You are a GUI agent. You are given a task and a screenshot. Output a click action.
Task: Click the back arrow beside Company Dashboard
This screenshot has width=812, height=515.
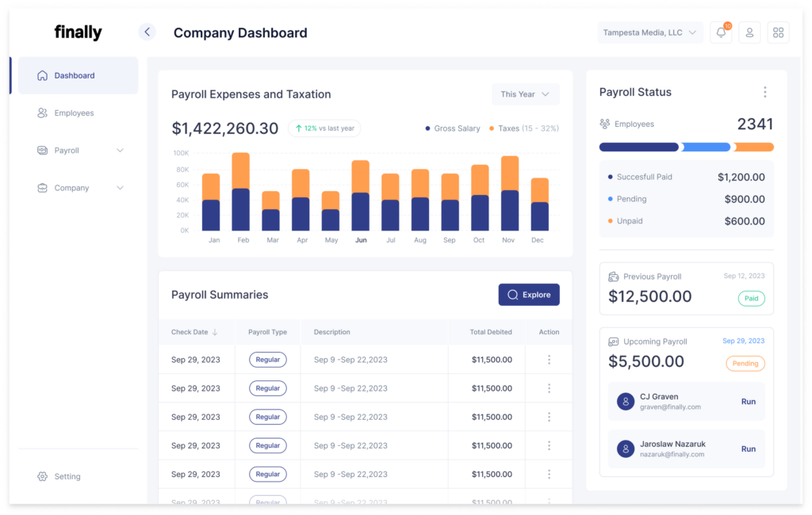point(147,32)
